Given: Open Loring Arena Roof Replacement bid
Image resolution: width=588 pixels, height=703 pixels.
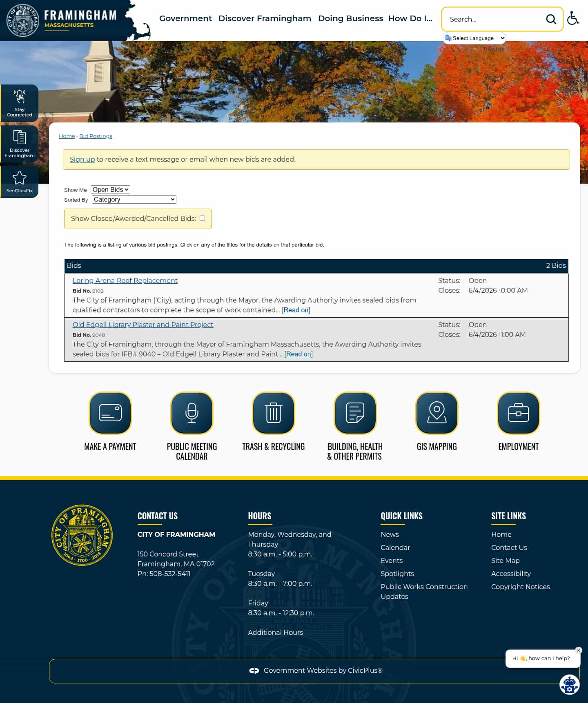Looking at the screenshot, I should click(125, 280).
